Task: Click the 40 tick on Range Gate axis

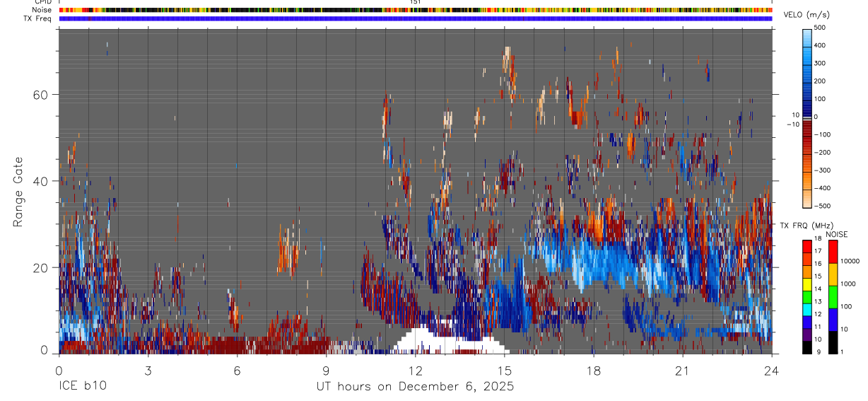Action: (x=40, y=181)
